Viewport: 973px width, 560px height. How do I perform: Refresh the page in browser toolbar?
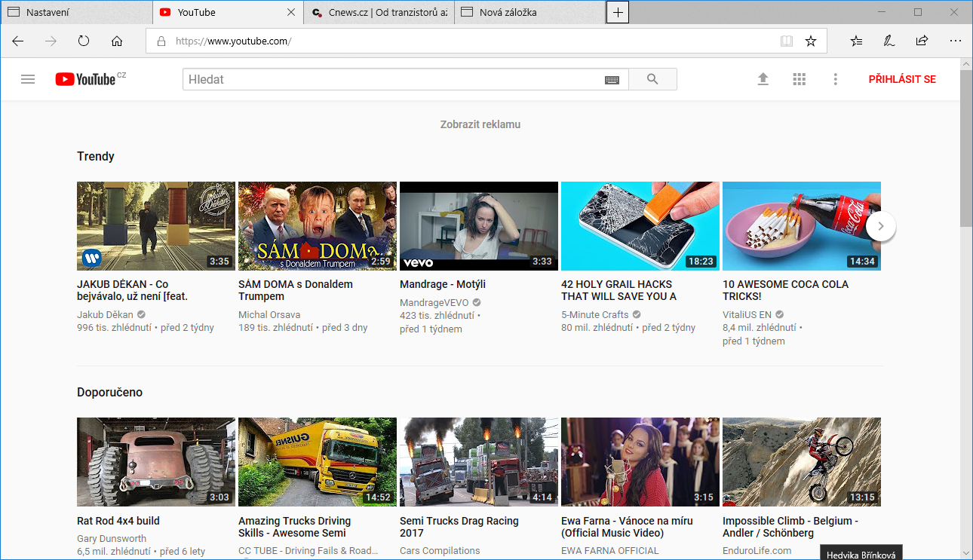(x=84, y=41)
